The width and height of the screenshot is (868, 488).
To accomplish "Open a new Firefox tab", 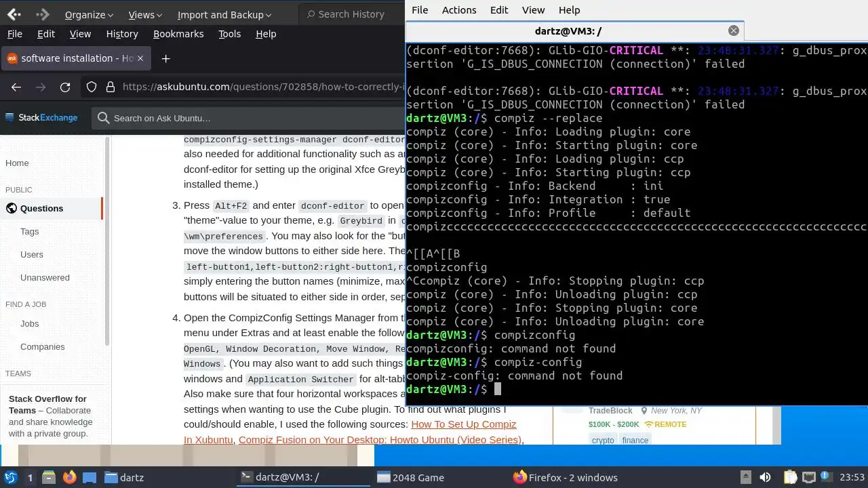I will tap(165, 59).
